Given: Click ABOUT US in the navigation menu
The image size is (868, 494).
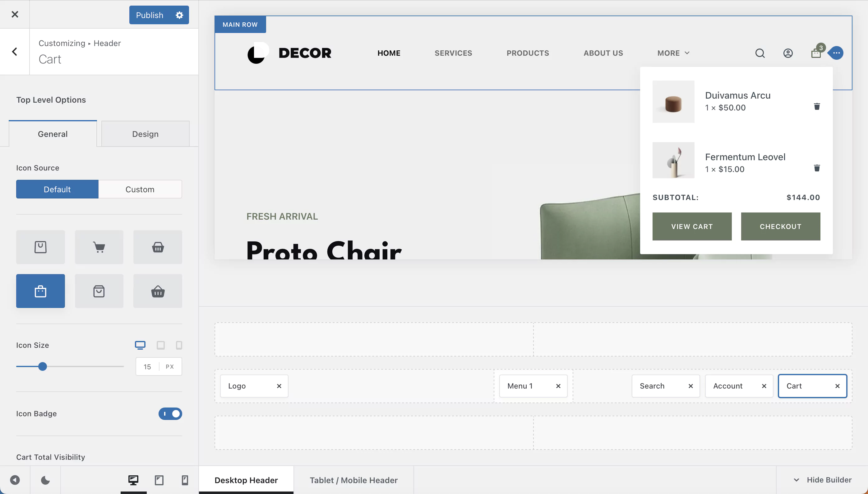Looking at the screenshot, I should pyautogui.click(x=603, y=53).
